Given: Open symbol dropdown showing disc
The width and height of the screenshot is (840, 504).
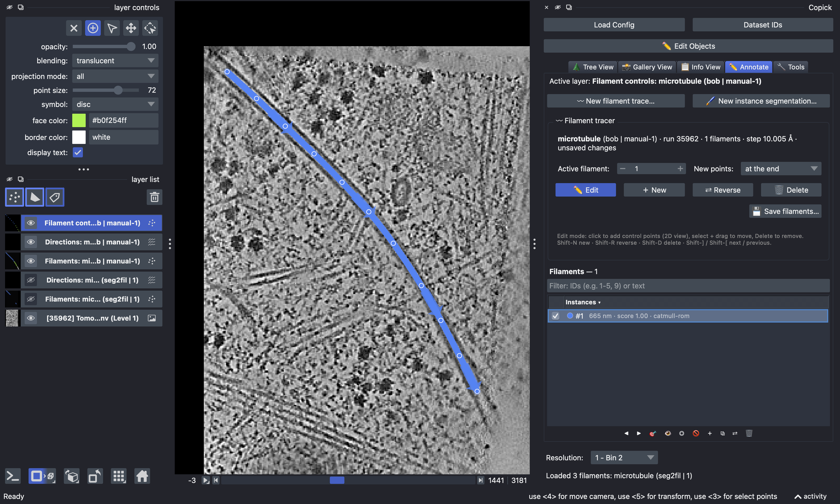Looking at the screenshot, I should click(115, 104).
